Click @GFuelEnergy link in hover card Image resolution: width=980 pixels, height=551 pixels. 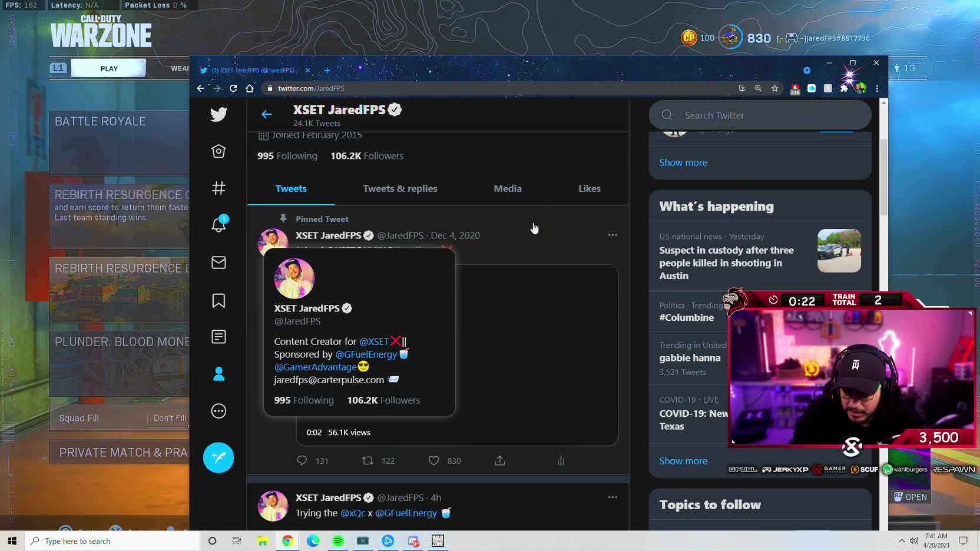pos(366,354)
